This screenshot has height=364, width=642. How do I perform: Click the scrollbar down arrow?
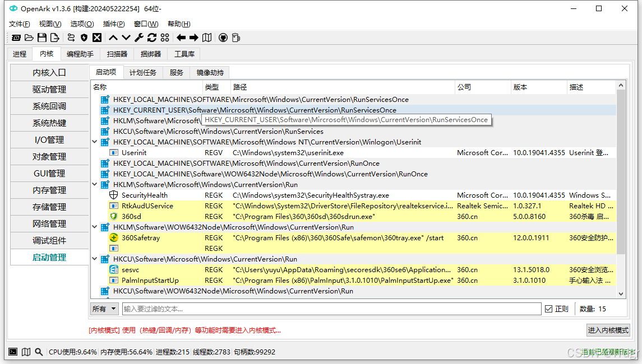pos(621,293)
